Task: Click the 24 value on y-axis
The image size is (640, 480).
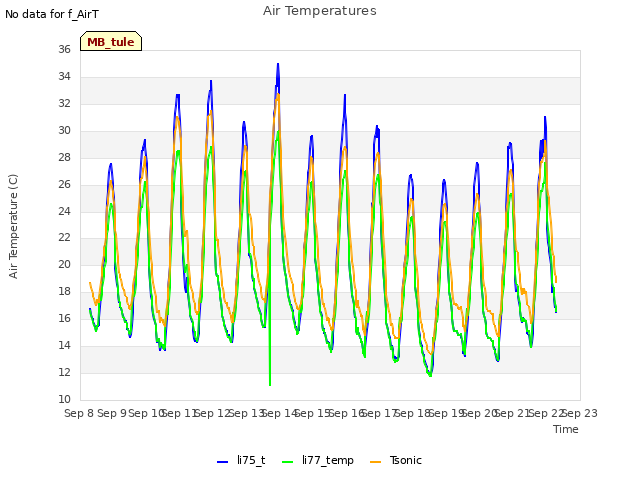Action: tap(64, 211)
